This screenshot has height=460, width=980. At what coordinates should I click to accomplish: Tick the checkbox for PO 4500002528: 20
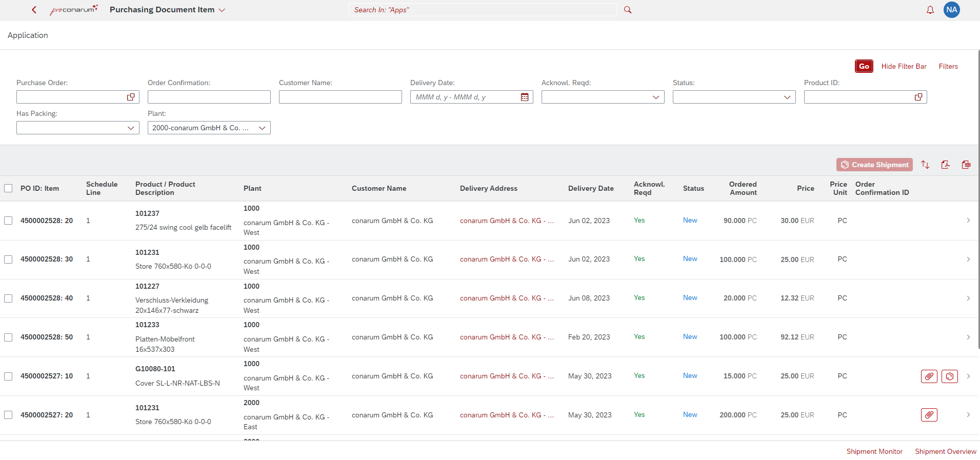coord(8,221)
